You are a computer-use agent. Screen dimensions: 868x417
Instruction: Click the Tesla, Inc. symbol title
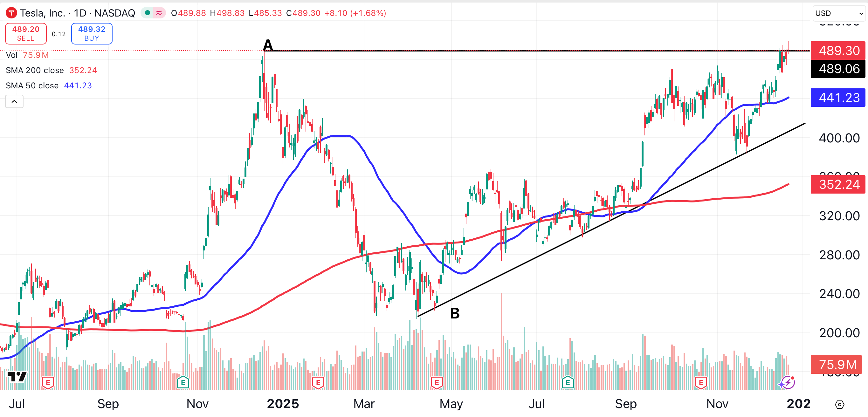43,13
